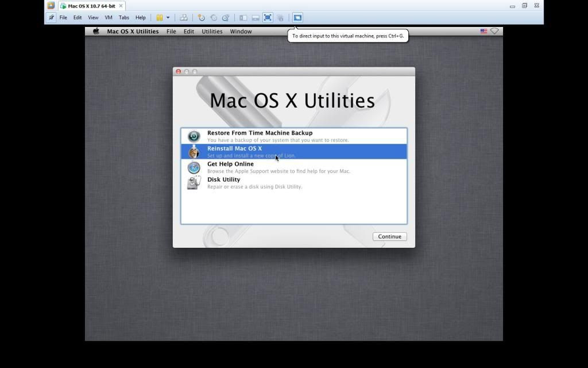Close the Mac OS X 10.7 64-bit tab
Viewport: 588px width, 368px height.
[x=121, y=6]
